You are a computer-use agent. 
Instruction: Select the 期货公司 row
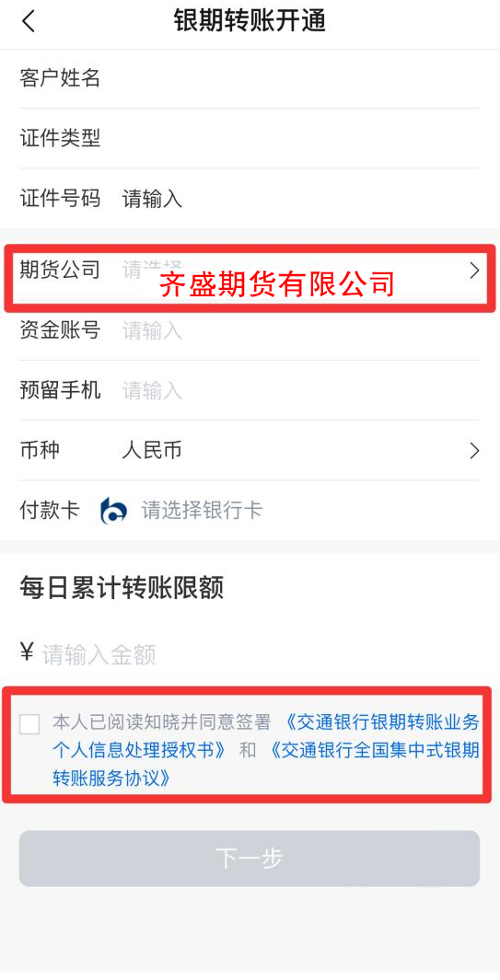pyautogui.click(x=250, y=271)
